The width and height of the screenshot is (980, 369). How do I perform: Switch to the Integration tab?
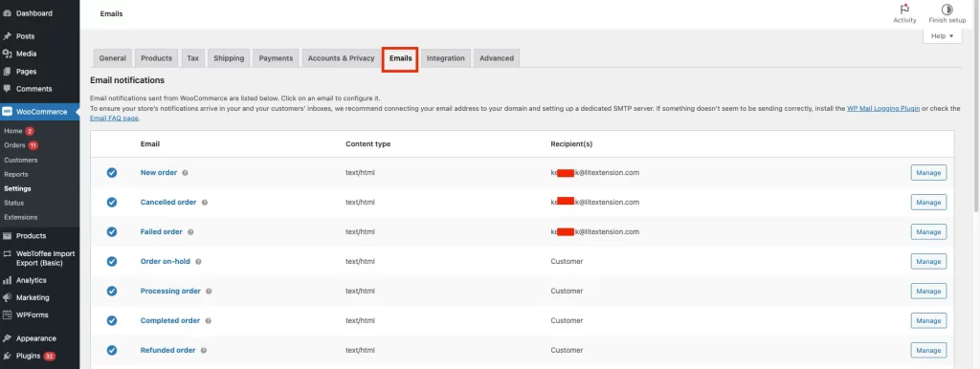tap(446, 58)
